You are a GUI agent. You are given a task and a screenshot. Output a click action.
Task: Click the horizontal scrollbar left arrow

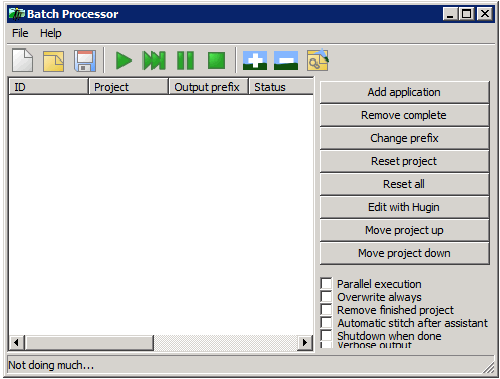click(16, 343)
